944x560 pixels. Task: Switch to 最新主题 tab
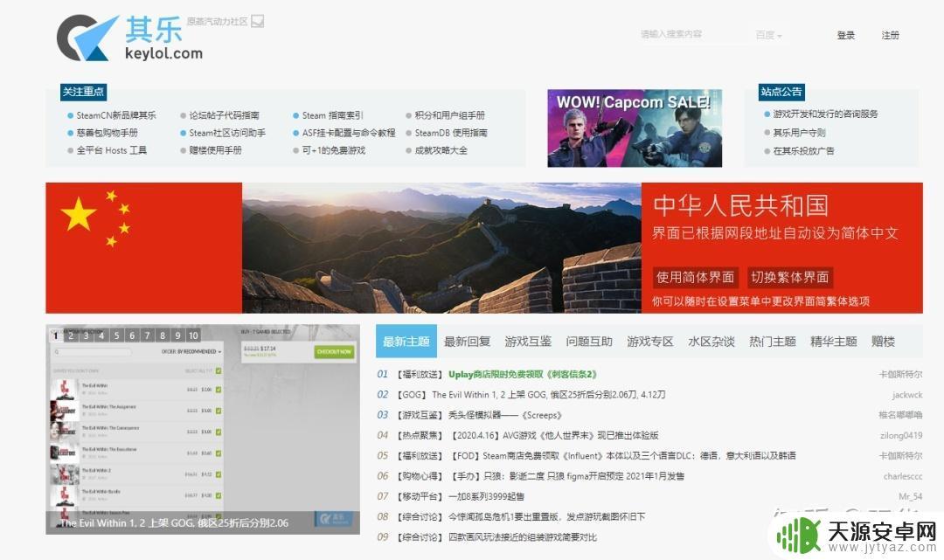[x=406, y=342]
